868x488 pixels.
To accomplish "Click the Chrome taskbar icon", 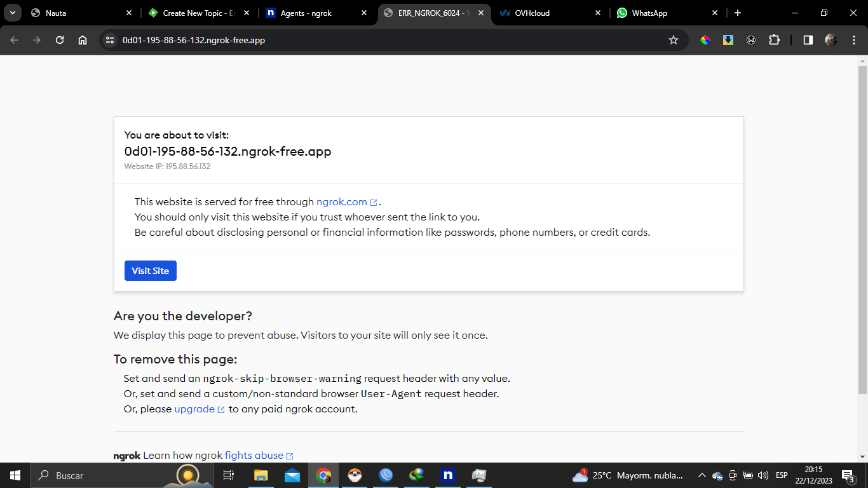I will tap(323, 475).
